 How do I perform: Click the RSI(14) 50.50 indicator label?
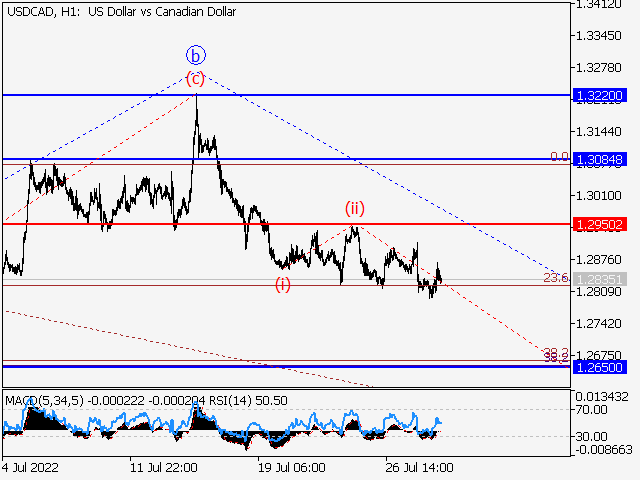point(248,400)
